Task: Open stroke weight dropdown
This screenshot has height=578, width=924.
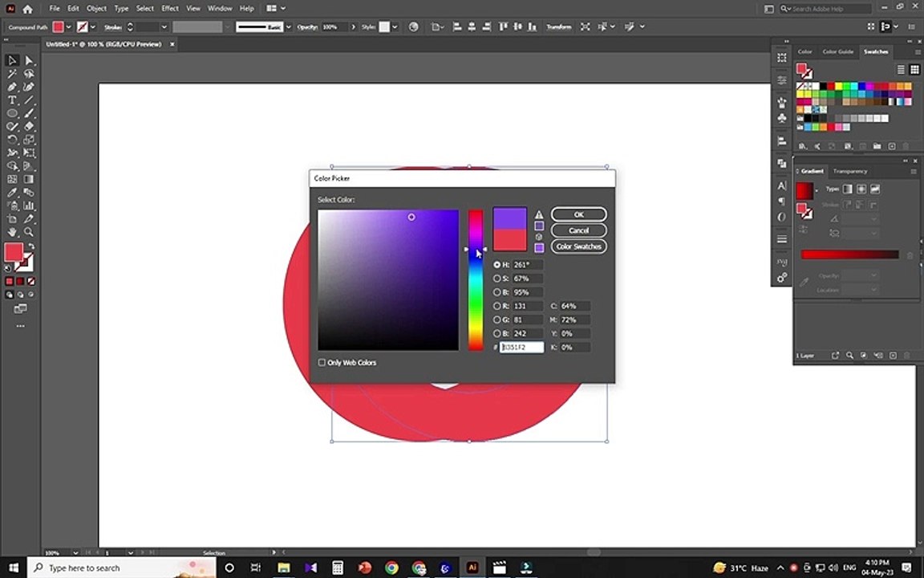Action: tap(164, 27)
